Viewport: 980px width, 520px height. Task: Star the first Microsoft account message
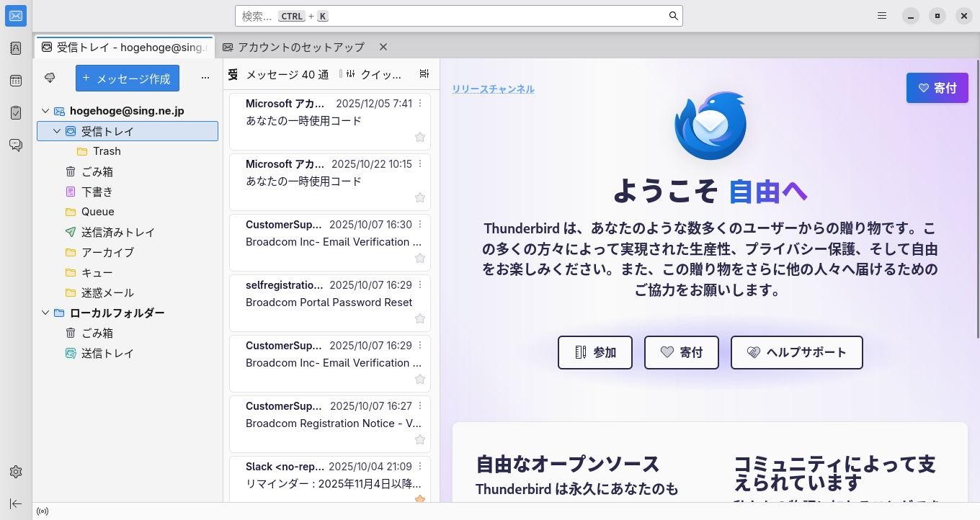(420, 137)
